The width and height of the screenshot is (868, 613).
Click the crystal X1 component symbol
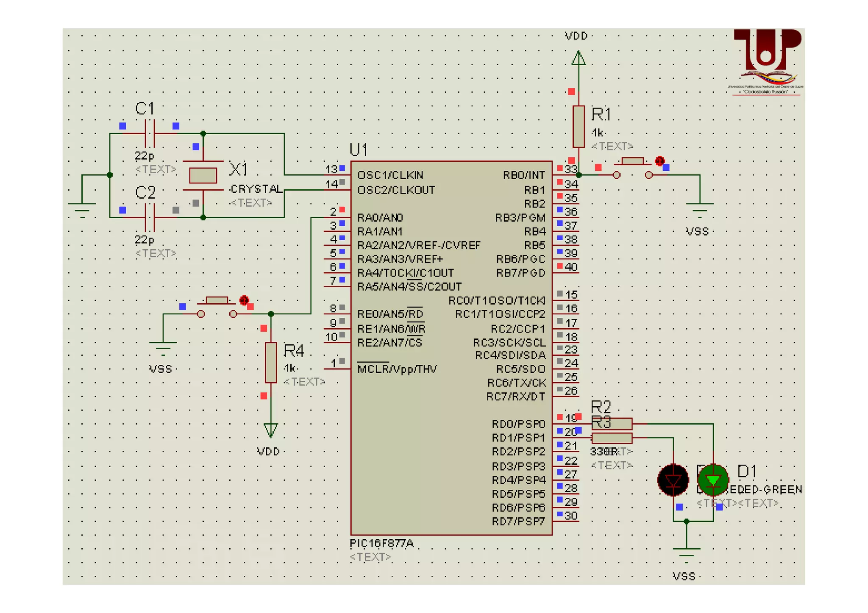(203, 175)
